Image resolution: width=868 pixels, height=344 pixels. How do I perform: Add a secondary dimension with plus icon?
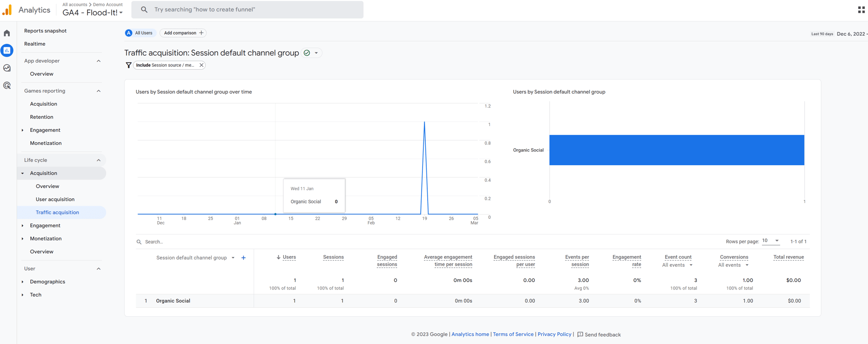pyautogui.click(x=243, y=258)
